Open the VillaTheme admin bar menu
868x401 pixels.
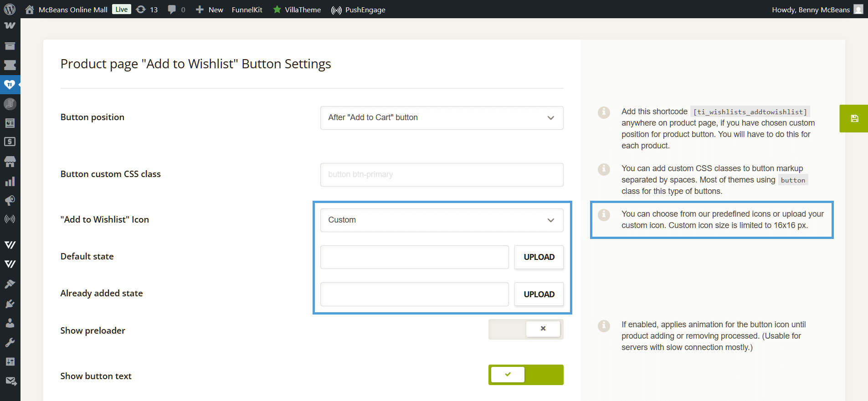click(x=297, y=10)
